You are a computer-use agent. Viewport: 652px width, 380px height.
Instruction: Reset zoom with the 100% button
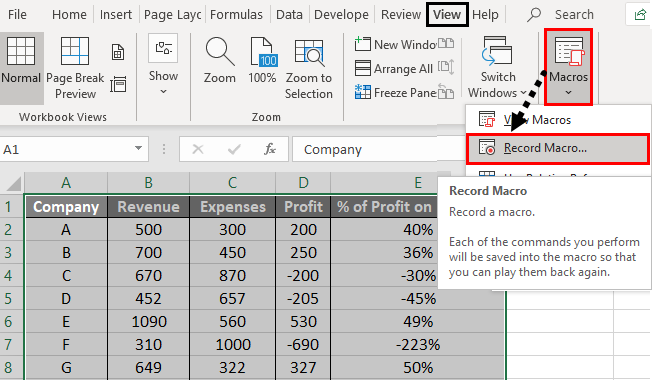click(x=262, y=60)
